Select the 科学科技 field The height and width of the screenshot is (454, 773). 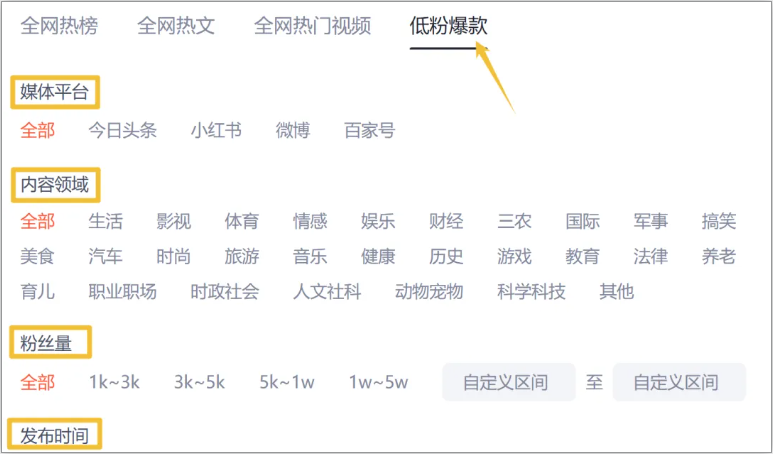click(531, 292)
